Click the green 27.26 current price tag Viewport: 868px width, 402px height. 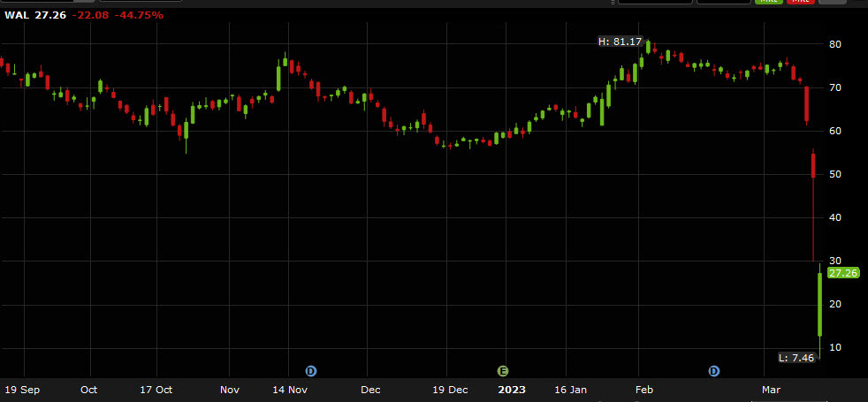pos(844,273)
